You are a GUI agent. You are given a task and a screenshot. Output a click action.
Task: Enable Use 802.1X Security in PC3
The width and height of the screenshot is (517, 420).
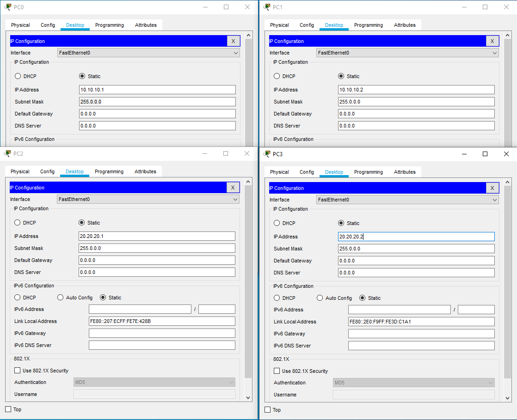click(277, 371)
